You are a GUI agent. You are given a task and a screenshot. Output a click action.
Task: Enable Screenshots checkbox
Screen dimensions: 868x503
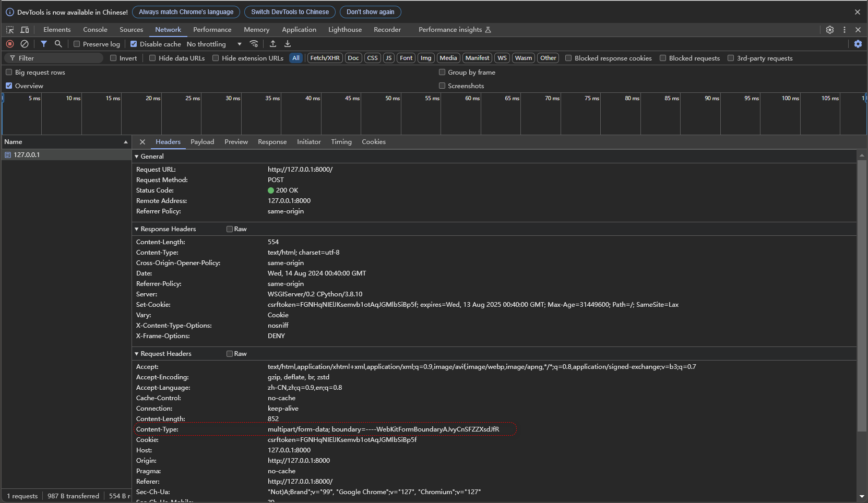[x=442, y=86]
